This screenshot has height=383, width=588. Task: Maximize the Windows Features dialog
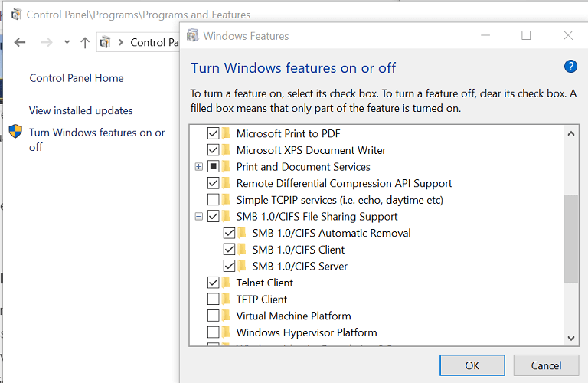[526, 35]
